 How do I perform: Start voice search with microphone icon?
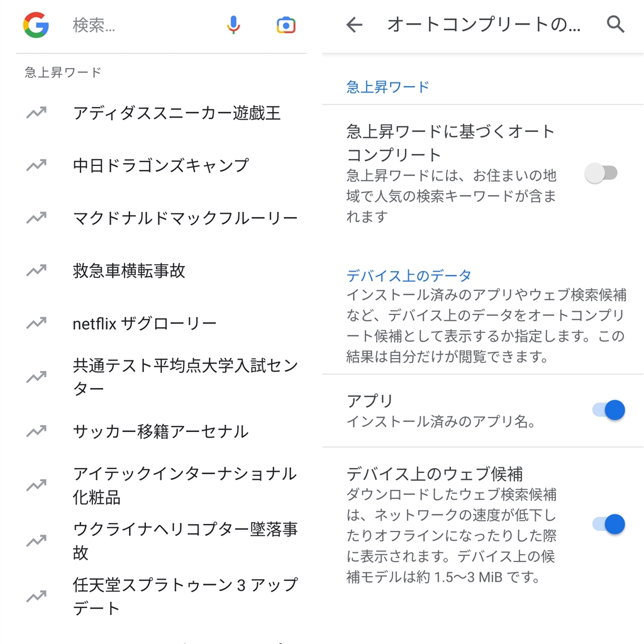click(233, 25)
